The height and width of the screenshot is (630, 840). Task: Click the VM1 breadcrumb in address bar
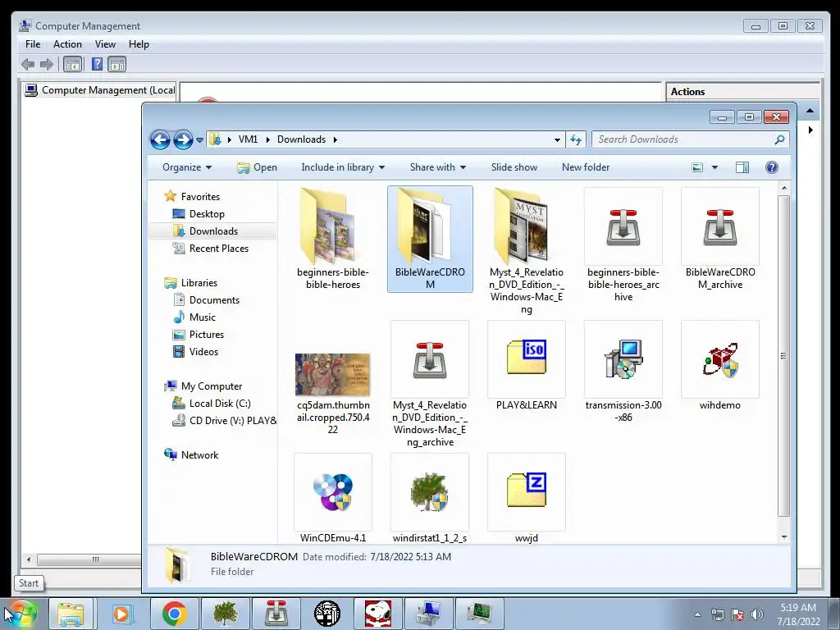point(248,139)
